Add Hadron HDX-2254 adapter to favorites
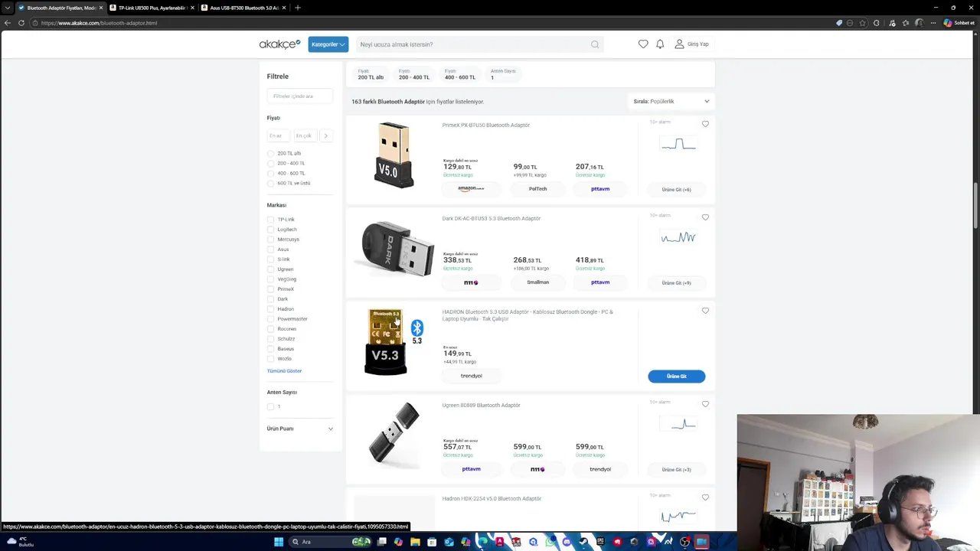This screenshot has height=551, width=980. pyautogui.click(x=705, y=497)
